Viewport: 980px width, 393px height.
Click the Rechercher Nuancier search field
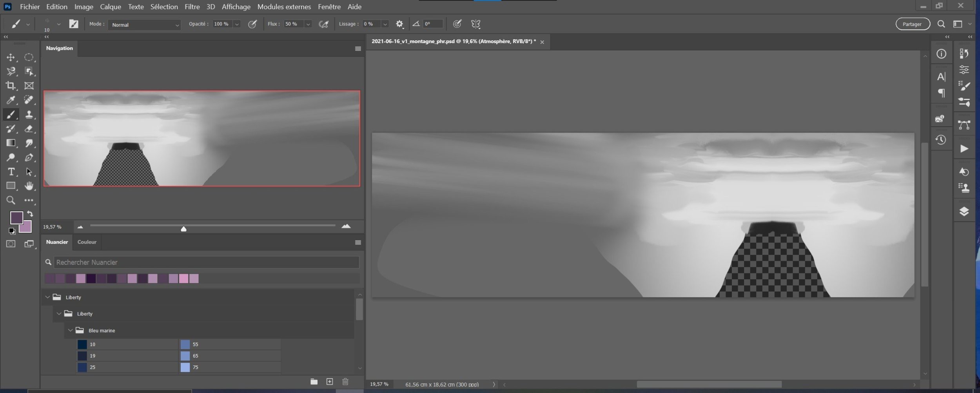point(206,262)
